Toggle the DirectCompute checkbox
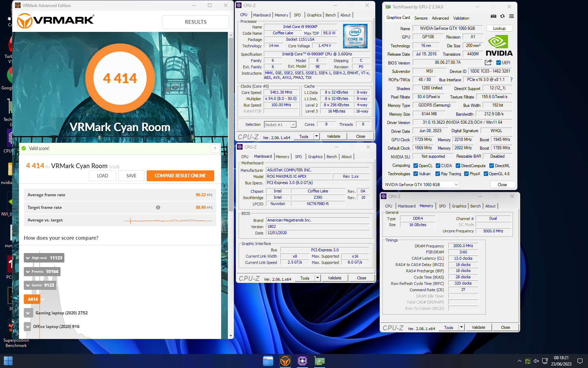Screen dimensions: 588x368 pyautogui.click(x=458, y=166)
